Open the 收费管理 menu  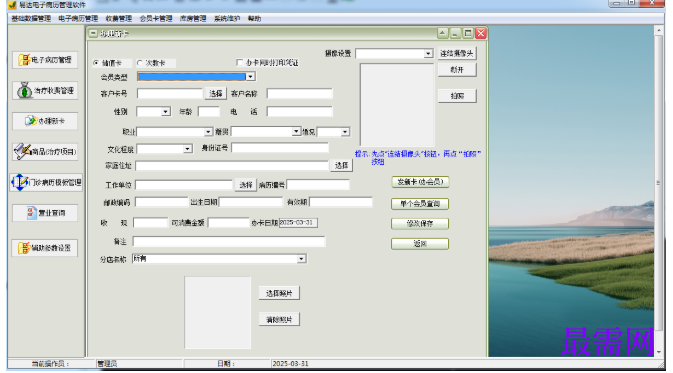[x=119, y=18]
